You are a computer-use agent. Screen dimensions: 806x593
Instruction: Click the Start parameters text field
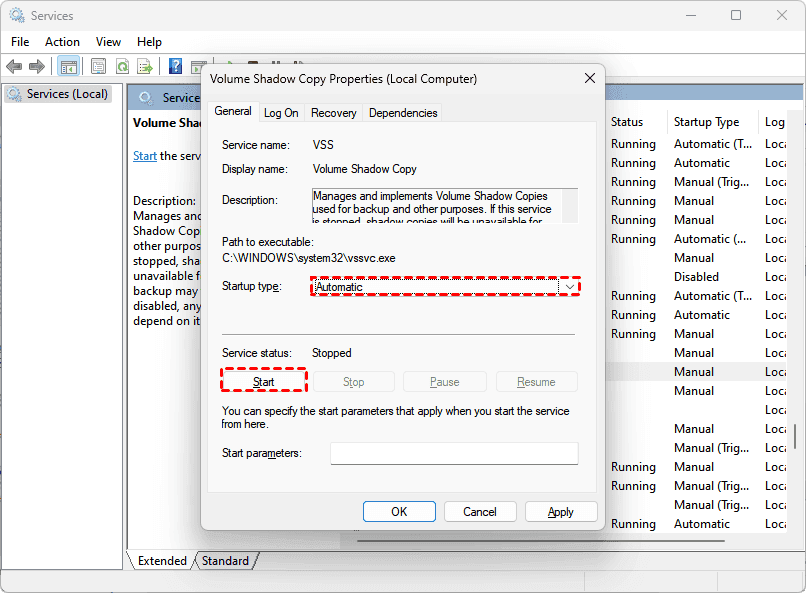[x=454, y=454]
